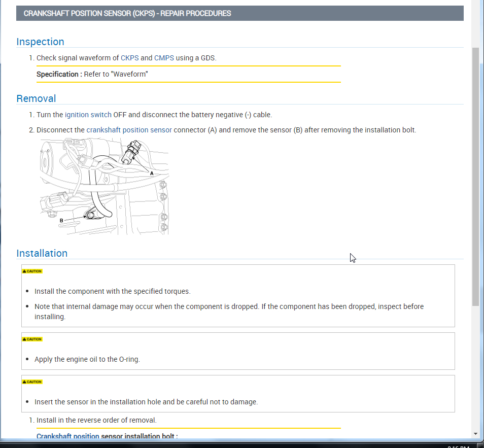The width and height of the screenshot is (484, 448).
Task: Click the crankshaft sensor removal diagram
Action: coord(105,186)
